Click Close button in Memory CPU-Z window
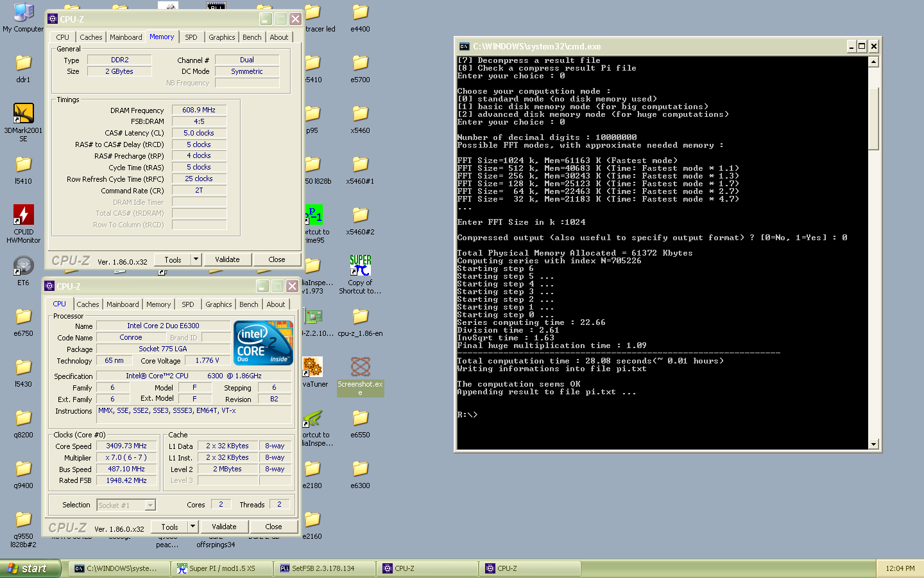 tap(277, 259)
